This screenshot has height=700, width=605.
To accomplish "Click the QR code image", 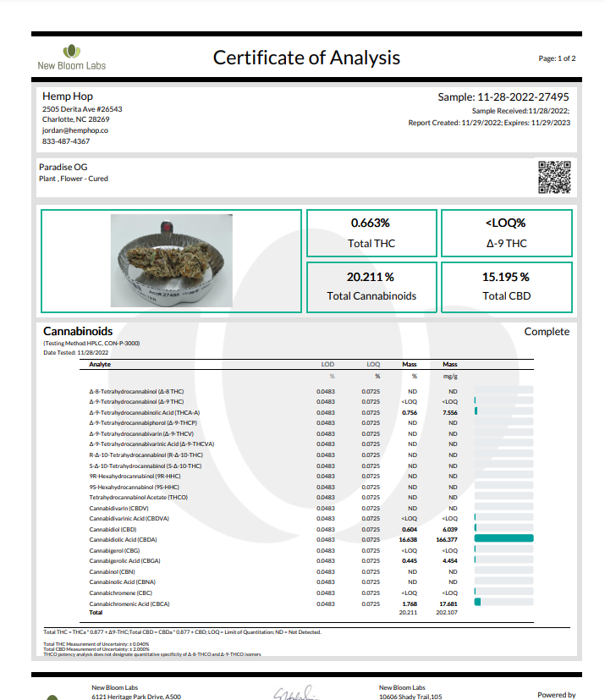I will tap(554, 177).
